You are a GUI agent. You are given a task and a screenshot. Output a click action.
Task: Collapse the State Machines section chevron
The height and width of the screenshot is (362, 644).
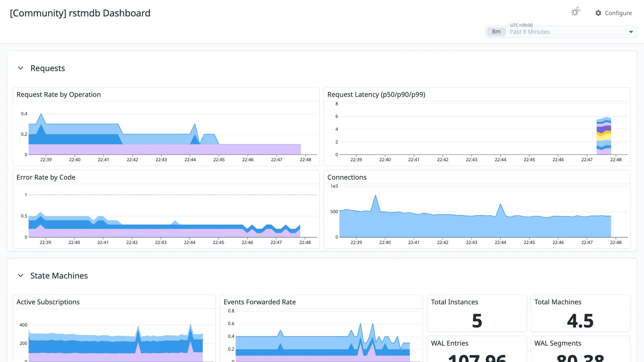tap(20, 276)
